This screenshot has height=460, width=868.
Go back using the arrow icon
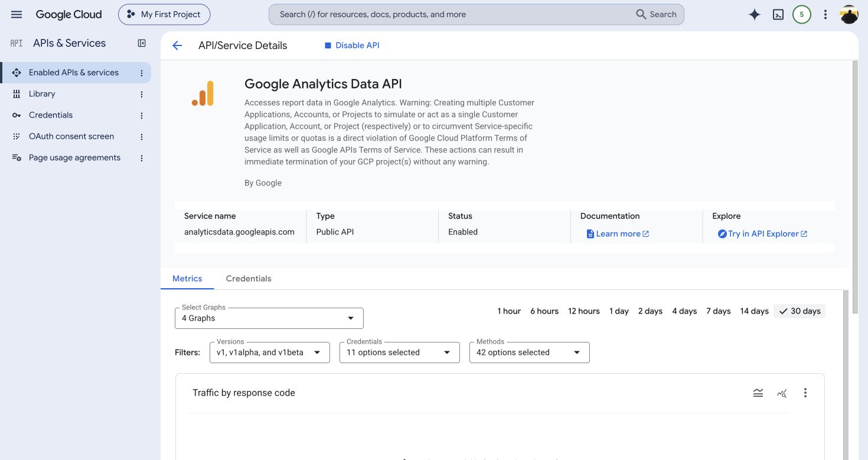pos(177,45)
